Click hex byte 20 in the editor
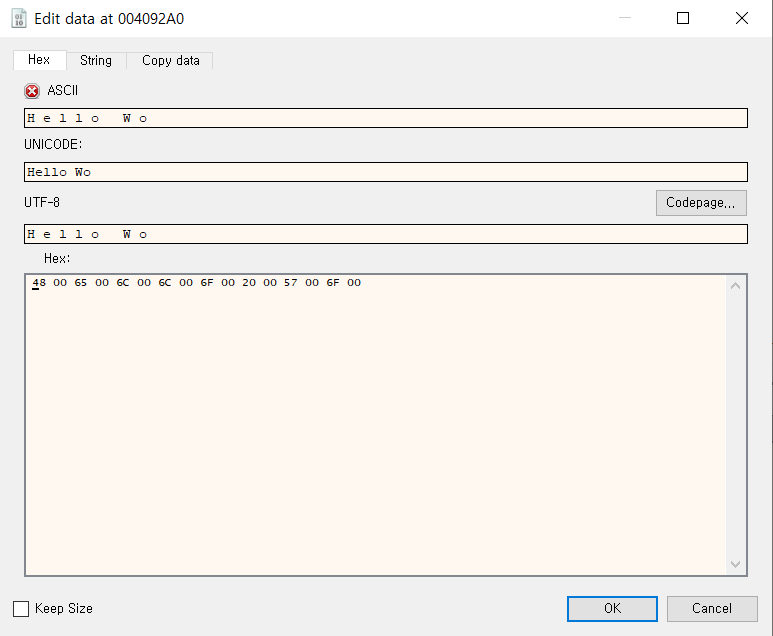773x636 pixels. coord(249,283)
